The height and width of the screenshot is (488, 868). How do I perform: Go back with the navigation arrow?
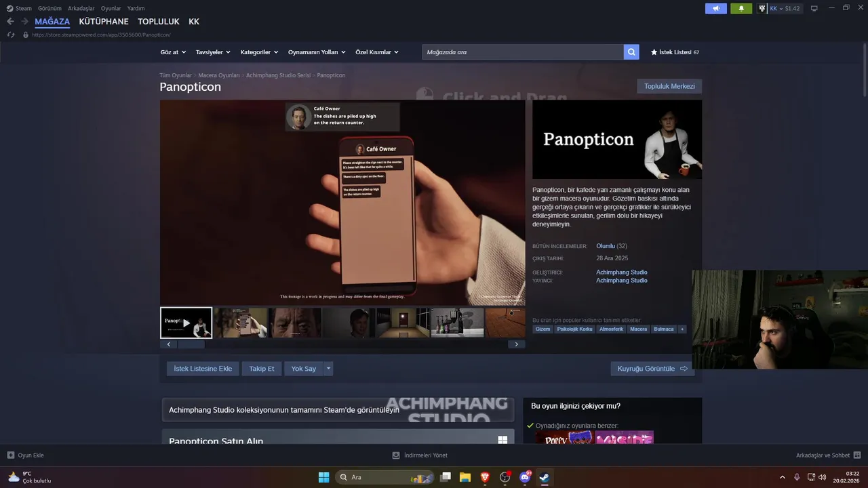point(10,22)
